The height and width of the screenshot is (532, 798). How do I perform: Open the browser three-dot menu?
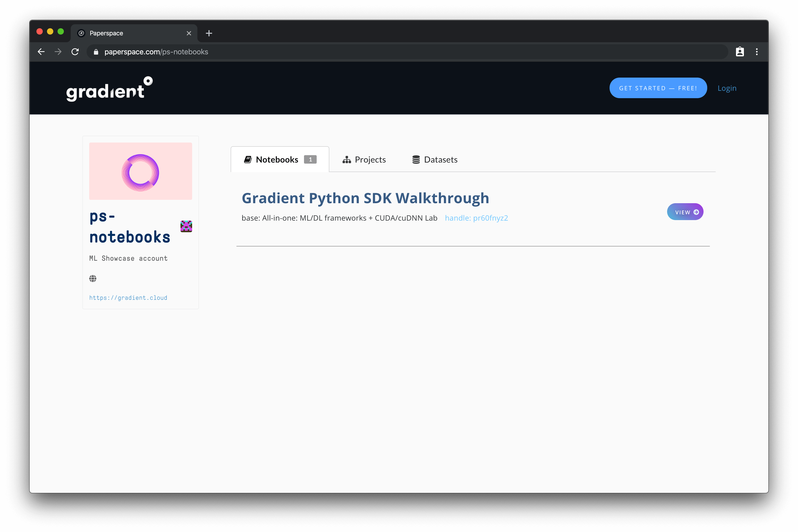757,51
